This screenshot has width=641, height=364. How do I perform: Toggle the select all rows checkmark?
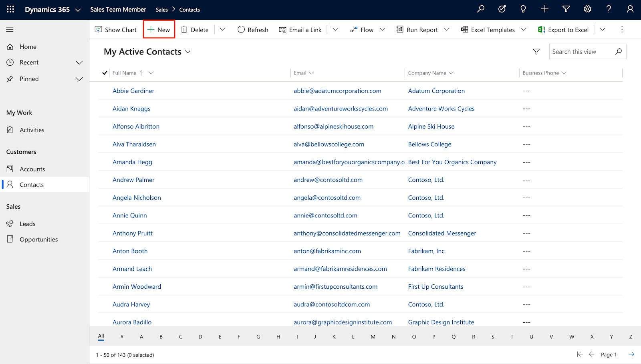pos(105,73)
